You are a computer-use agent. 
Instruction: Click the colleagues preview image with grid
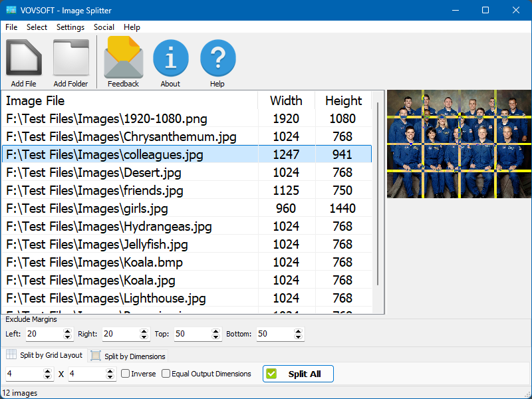[458, 144]
